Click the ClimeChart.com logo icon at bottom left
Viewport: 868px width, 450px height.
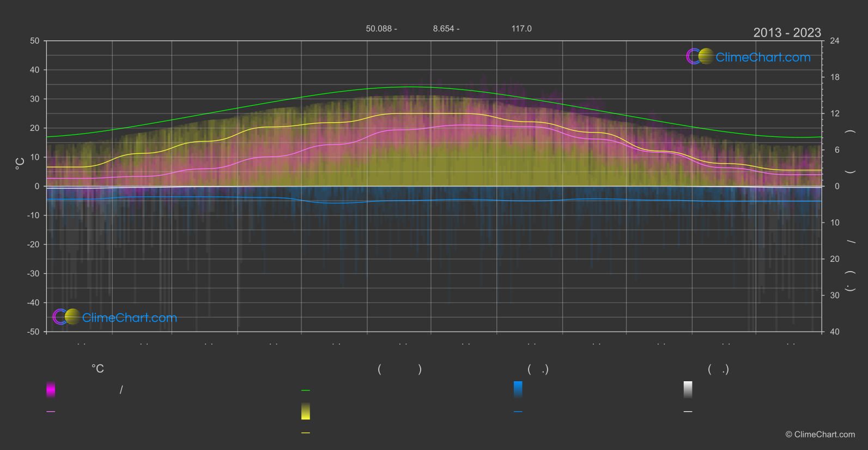[x=67, y=316]
